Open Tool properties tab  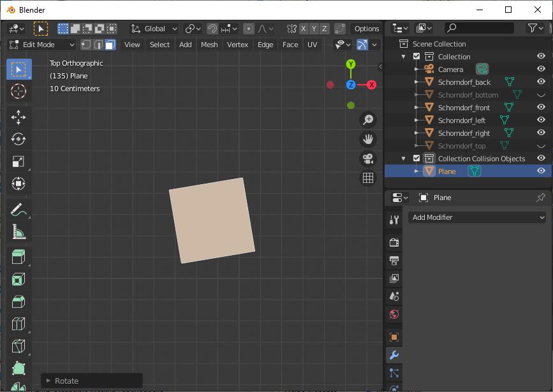(394, 220)
